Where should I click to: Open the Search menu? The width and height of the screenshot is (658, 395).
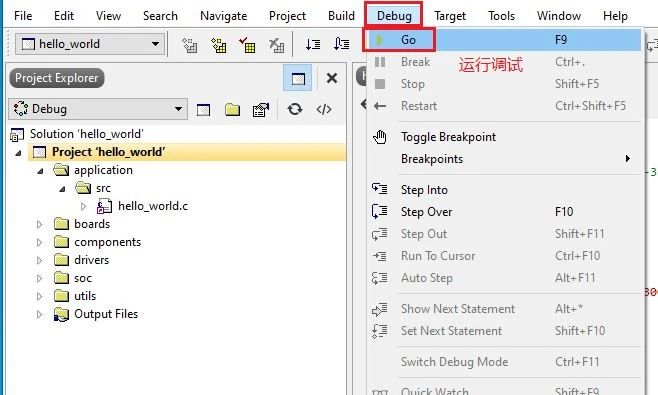click(160, 16)
